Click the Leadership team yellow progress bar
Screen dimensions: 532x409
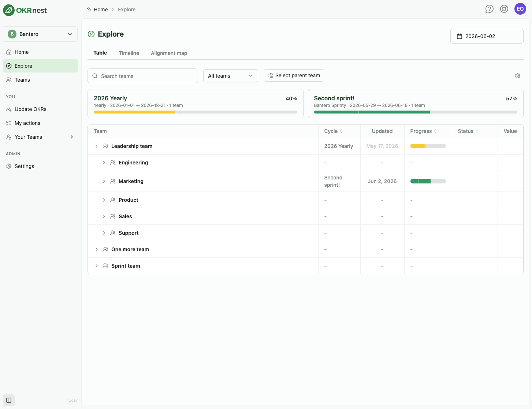[x=428, y=146]
